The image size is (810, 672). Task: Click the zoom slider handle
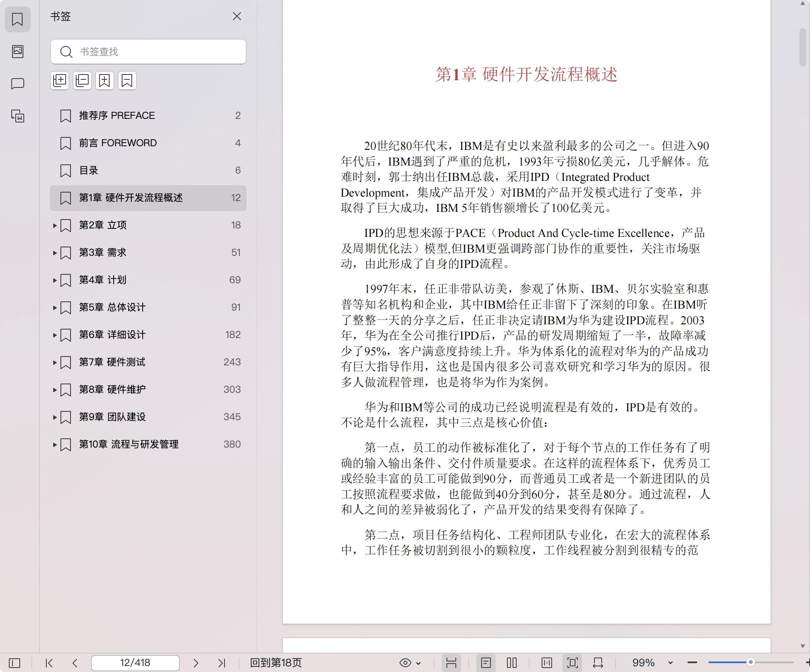pyautogui.click(x=750, y=662)
